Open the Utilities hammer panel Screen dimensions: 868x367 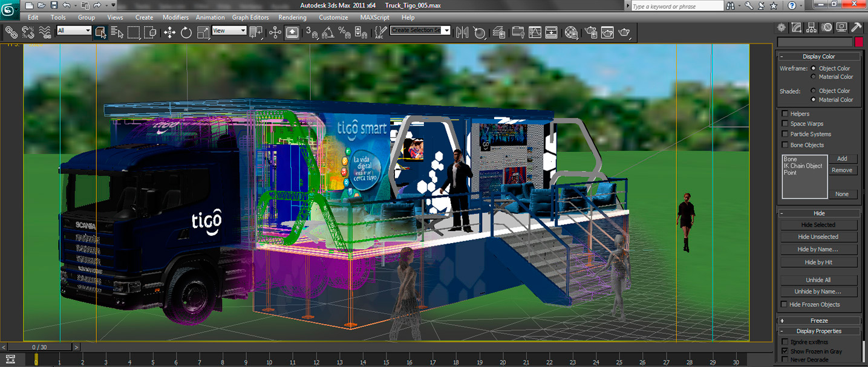(856, 27)
